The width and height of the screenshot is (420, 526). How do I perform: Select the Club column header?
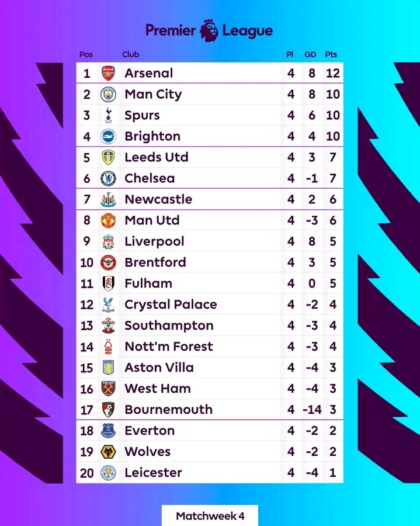coord(130,54)
